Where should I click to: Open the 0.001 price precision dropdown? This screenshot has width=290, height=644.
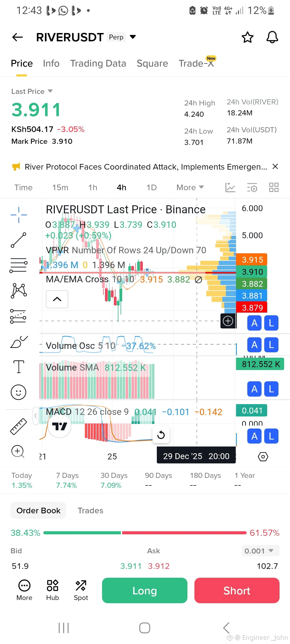[260, 551]
